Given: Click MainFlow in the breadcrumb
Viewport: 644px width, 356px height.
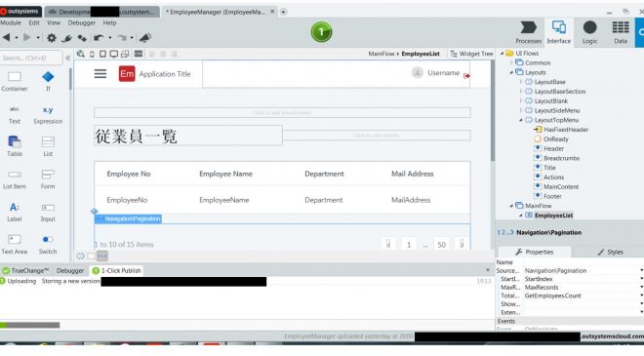Looking at the screenshot, I should click(382, 54).
